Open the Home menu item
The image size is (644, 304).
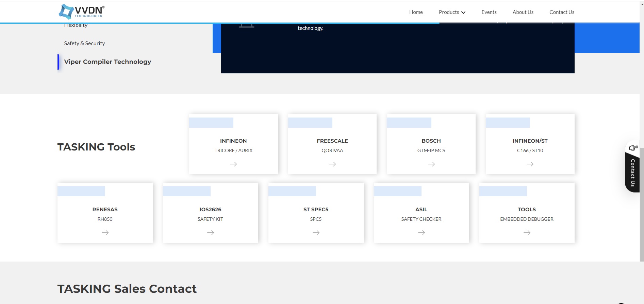pyautogui.click(x=416, y=12)
